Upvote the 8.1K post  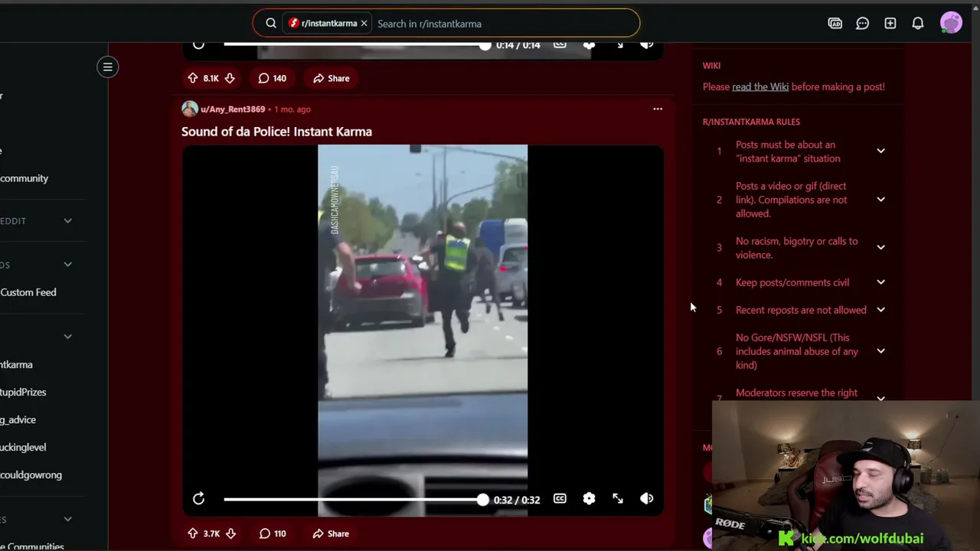[193, 78]
